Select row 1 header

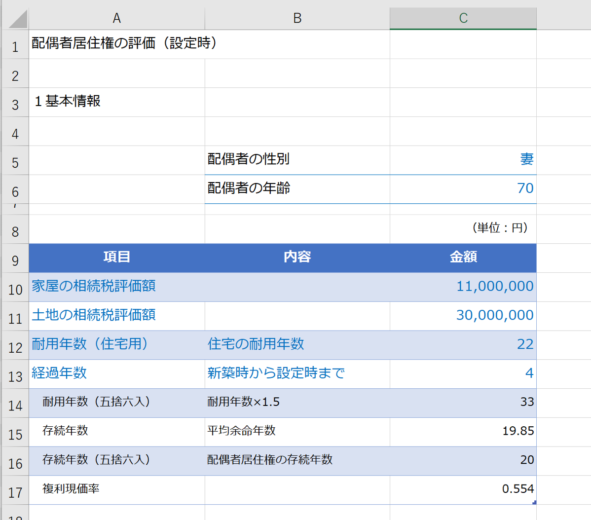15,44
